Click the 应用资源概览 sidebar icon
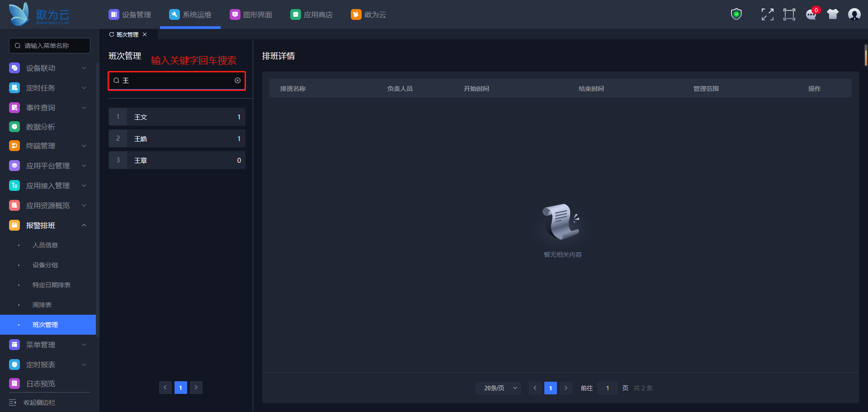Viewport: 868px width, 412px height. point(14,205)
